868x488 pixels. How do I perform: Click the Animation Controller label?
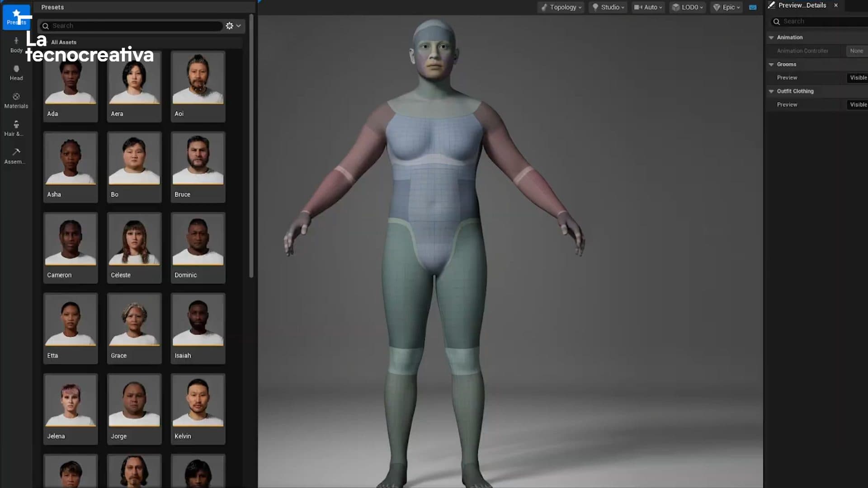[x=802, y=51]
